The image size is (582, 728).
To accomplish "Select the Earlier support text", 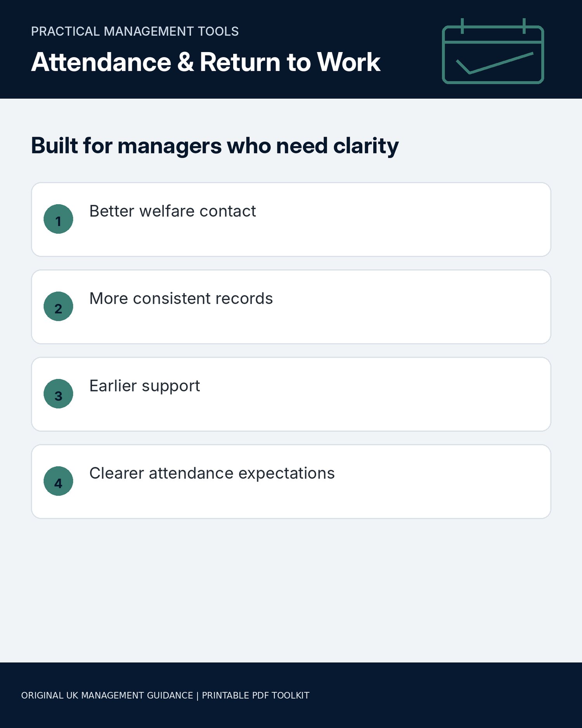I will (145, 386).
